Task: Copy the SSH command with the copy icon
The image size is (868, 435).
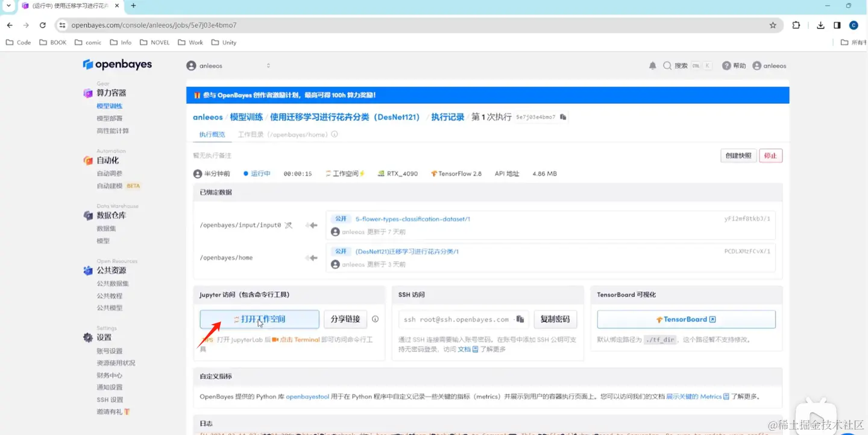Action: [520, 319]
